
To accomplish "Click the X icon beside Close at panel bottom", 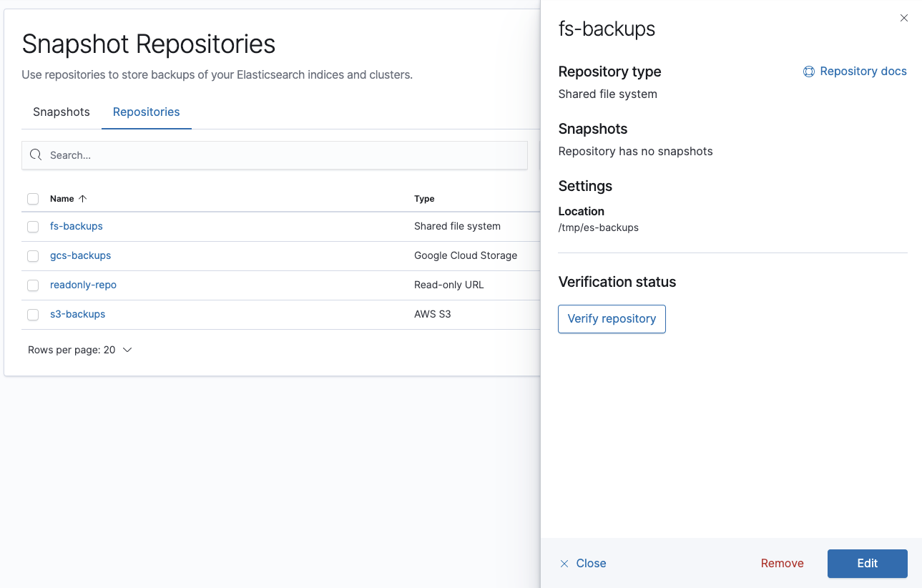I will [564, 563].
